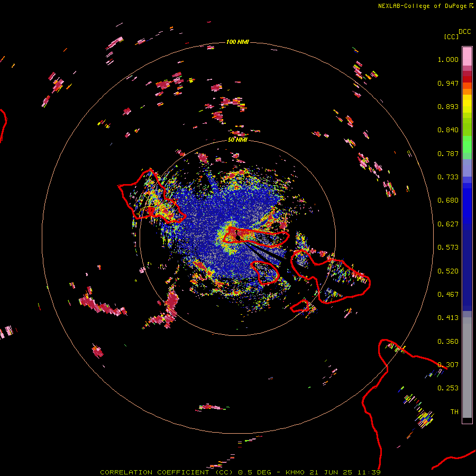Click the 0.840 color scale value
Image resolution: width=476 pixels, height=476 pixels.
click(x=448, y=130)
